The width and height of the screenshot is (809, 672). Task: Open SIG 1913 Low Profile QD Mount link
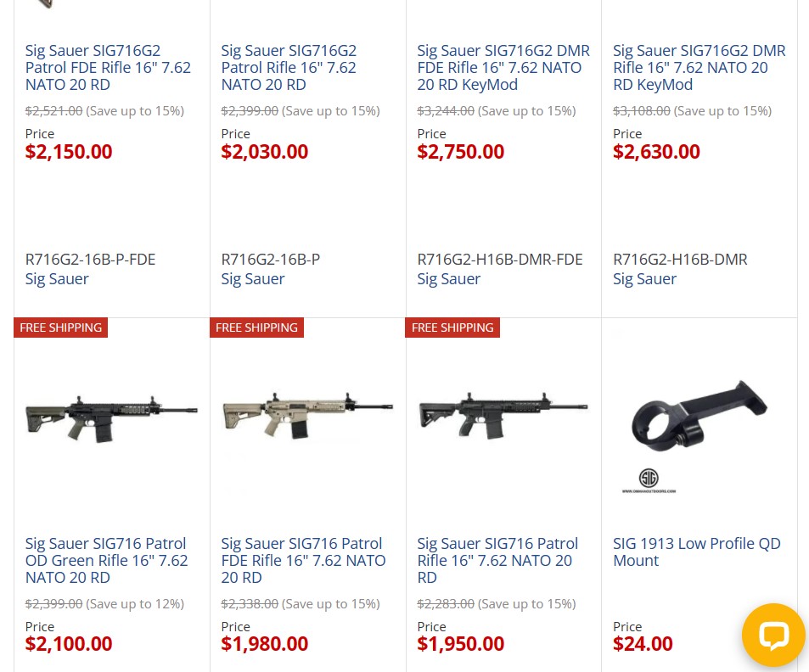pos(696,552)
